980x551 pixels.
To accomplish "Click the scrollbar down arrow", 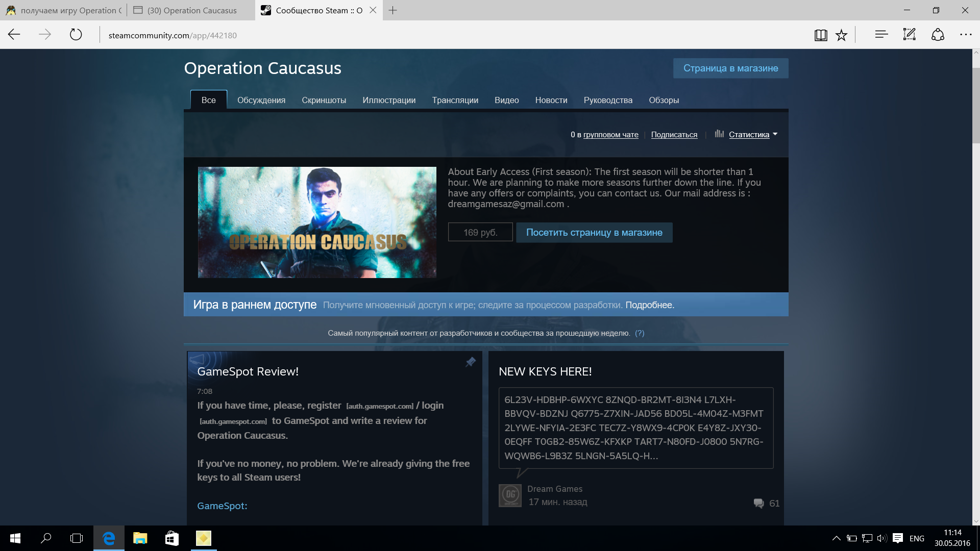I will 976,521.
